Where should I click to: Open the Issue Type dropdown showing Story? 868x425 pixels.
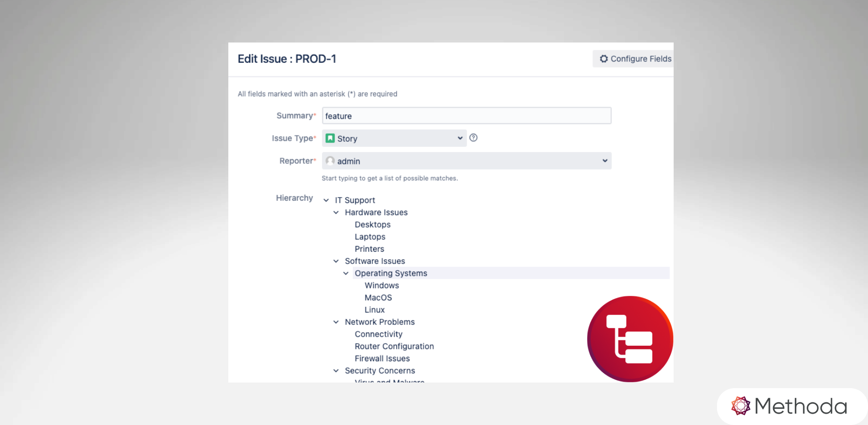[394, 138]
